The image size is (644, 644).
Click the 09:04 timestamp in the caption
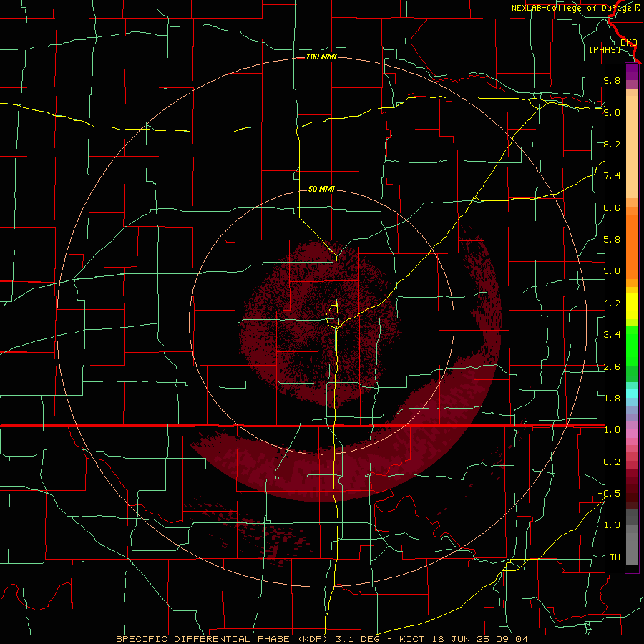click(514, 639)
